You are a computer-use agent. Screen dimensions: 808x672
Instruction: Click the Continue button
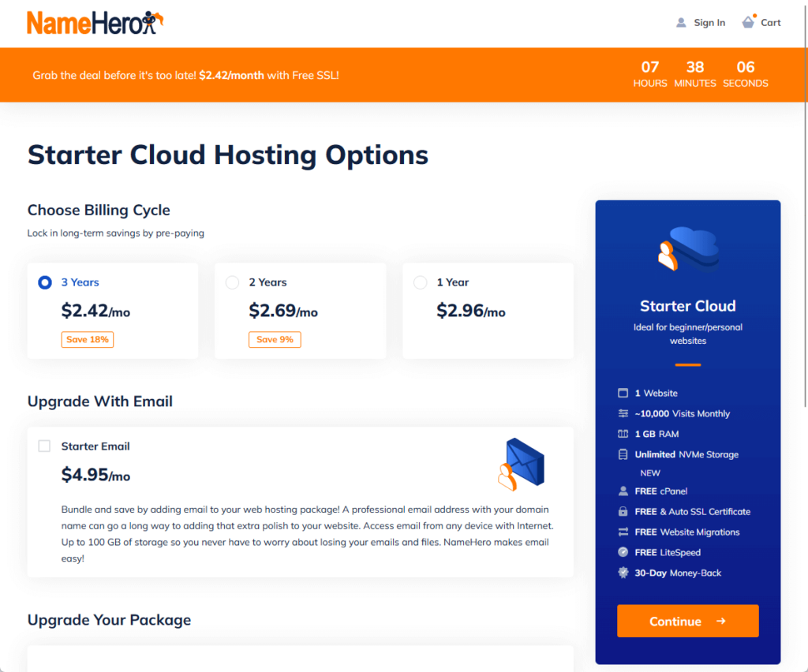coord(688,621)
